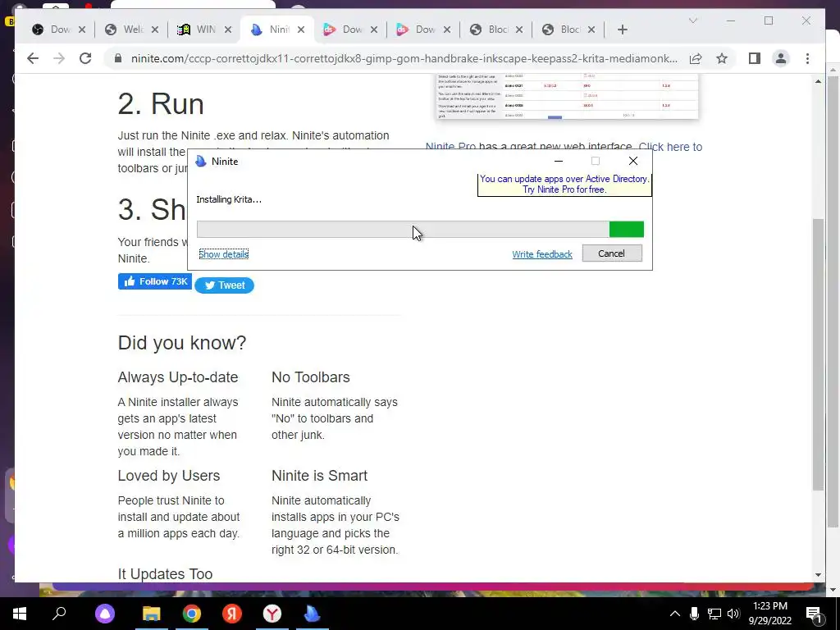Reload the Ninite page

85,58
